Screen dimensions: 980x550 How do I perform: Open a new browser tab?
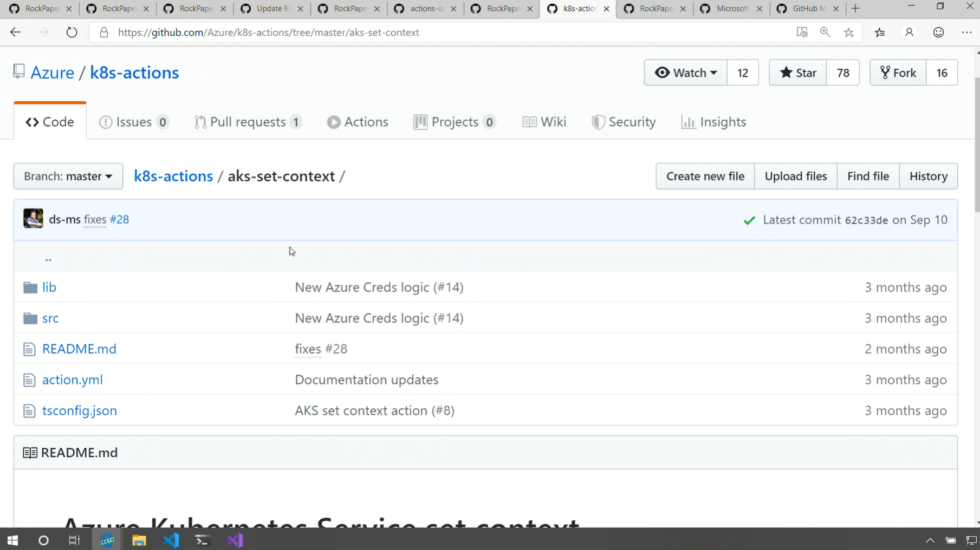click(855, 9)
